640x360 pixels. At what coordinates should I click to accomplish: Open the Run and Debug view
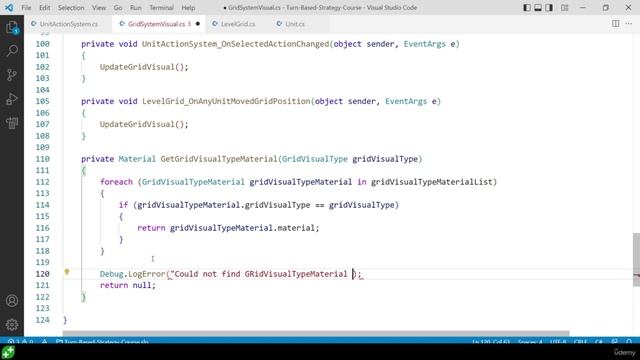(x=12, y=99)
